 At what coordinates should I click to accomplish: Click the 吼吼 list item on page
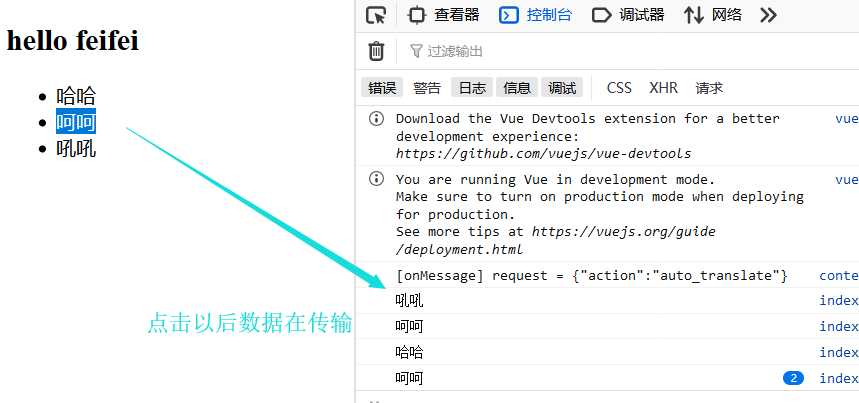[x=76, y=148]
